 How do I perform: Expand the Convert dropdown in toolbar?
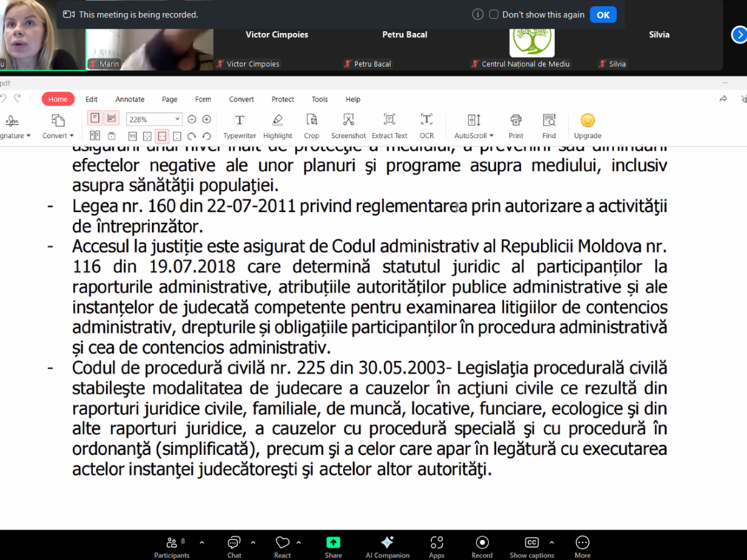[58, 126]
